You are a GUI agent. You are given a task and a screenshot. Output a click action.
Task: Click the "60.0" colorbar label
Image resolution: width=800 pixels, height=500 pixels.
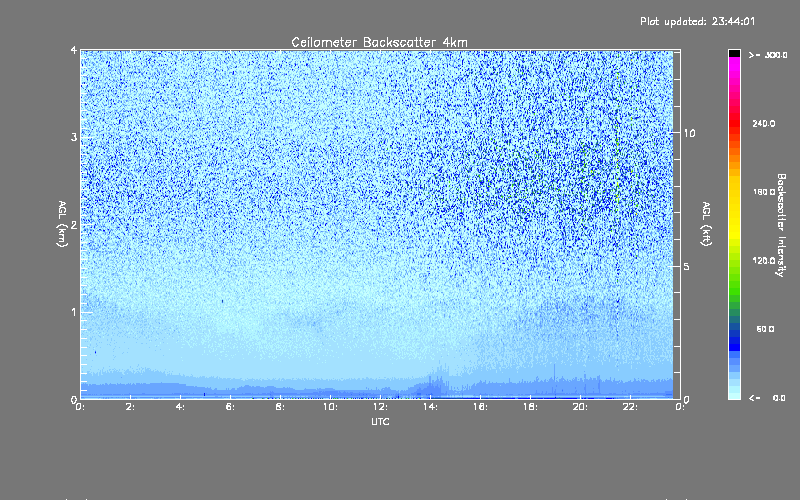(x=765, y=329)
